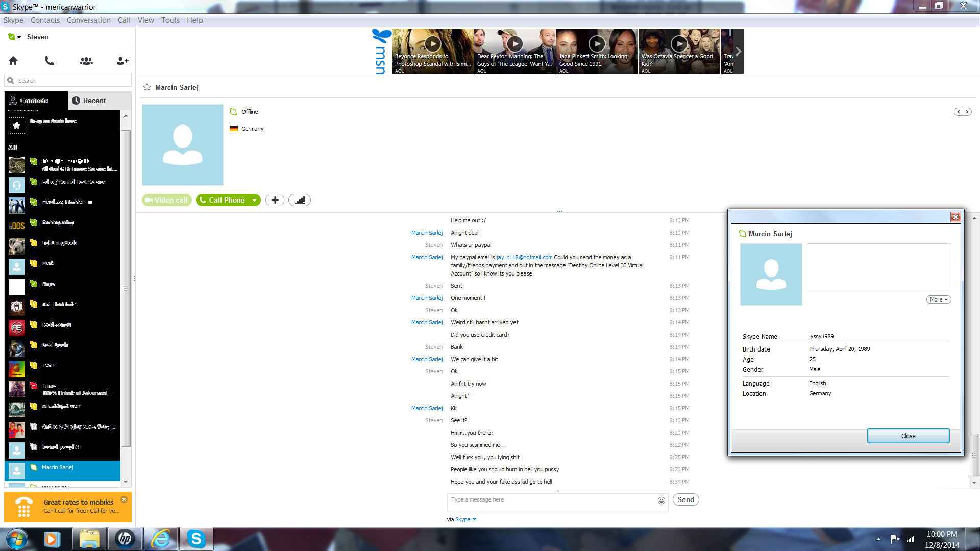Play the Jada Pinkett Smith video

(597, 44)
